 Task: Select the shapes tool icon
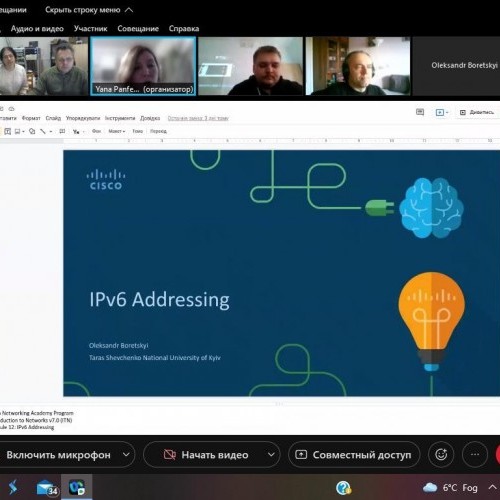[32, 131]
